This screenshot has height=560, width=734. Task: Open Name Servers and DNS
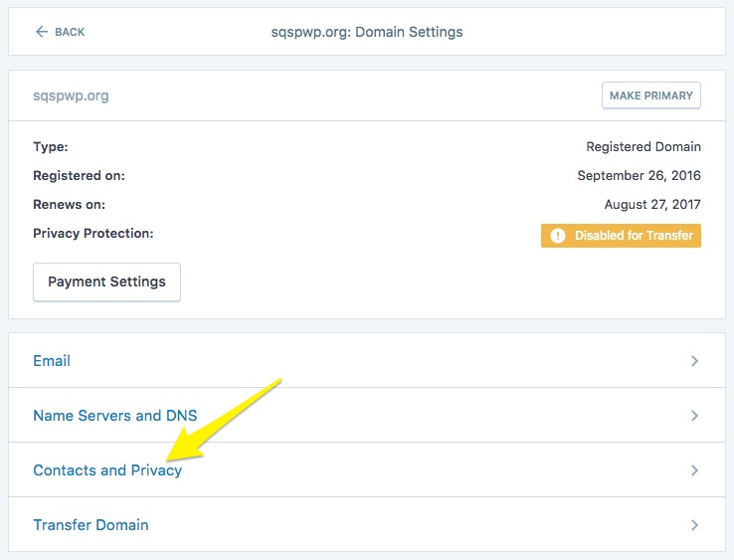[114, 416]
